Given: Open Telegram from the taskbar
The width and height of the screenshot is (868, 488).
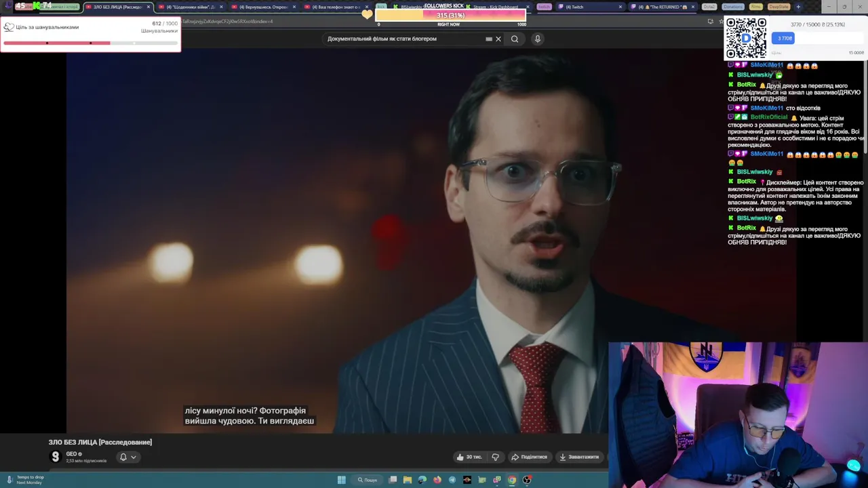Looking at the screenshot, I should (452, 480).
